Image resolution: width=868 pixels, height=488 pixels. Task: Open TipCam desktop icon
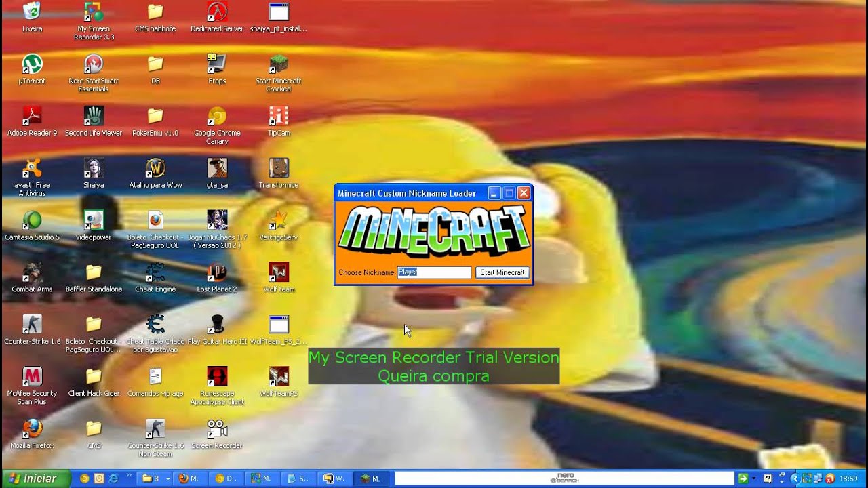[278, 122]
